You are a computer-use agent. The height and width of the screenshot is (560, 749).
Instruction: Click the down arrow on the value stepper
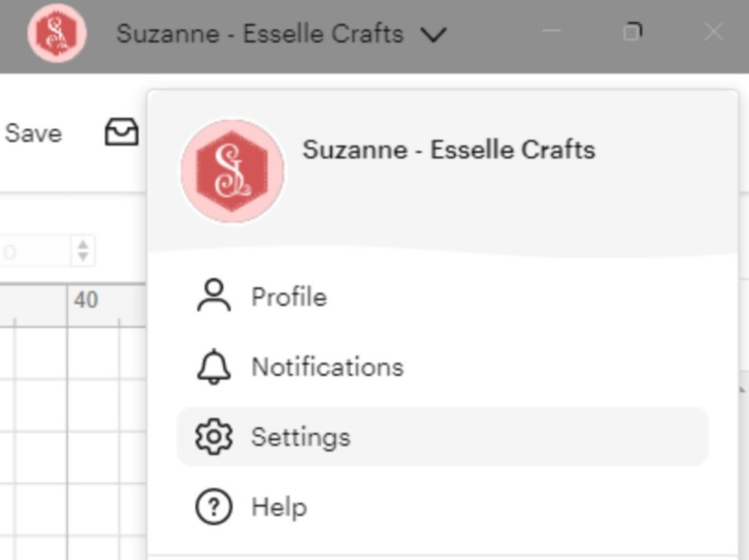click(83, 255)
